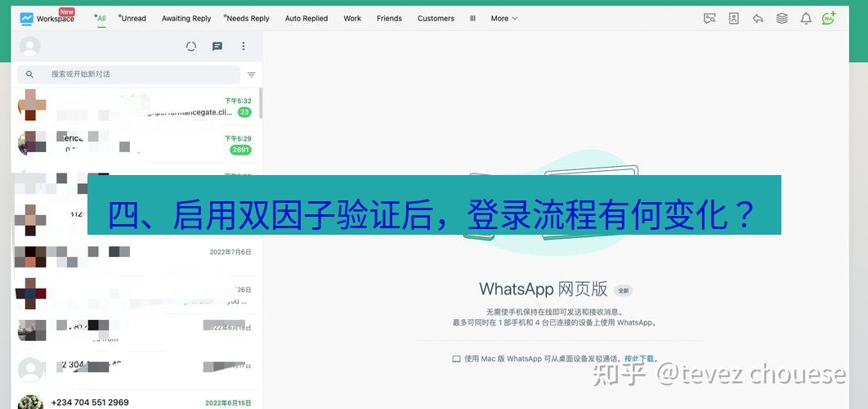Click the WhatsApp 网页版 heading

(543, 289)
